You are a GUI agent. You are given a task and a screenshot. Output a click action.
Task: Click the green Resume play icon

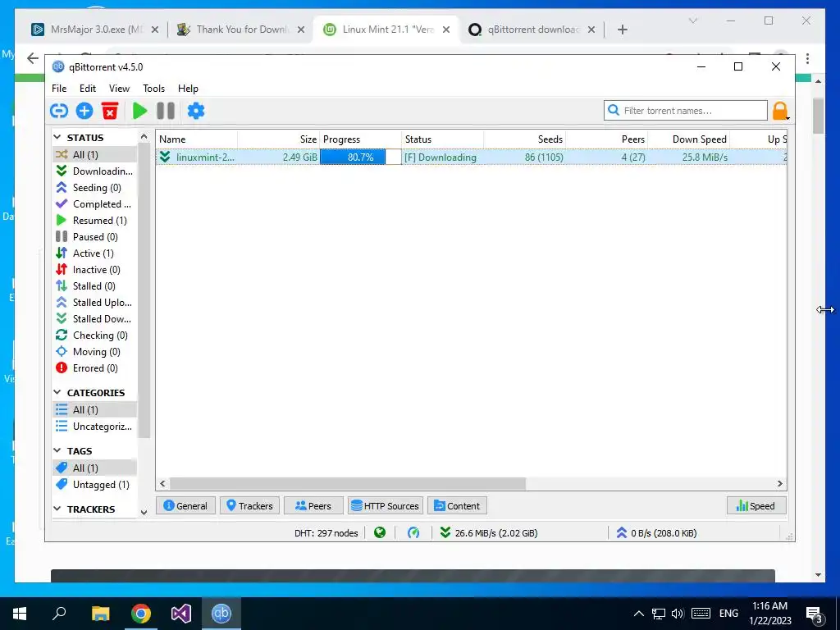(x=139, y=111)
